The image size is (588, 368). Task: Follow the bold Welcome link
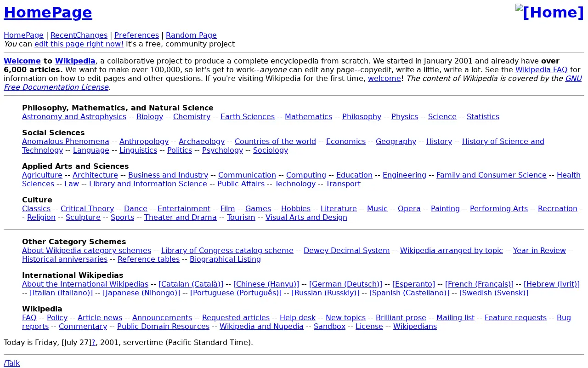point(22,61)
